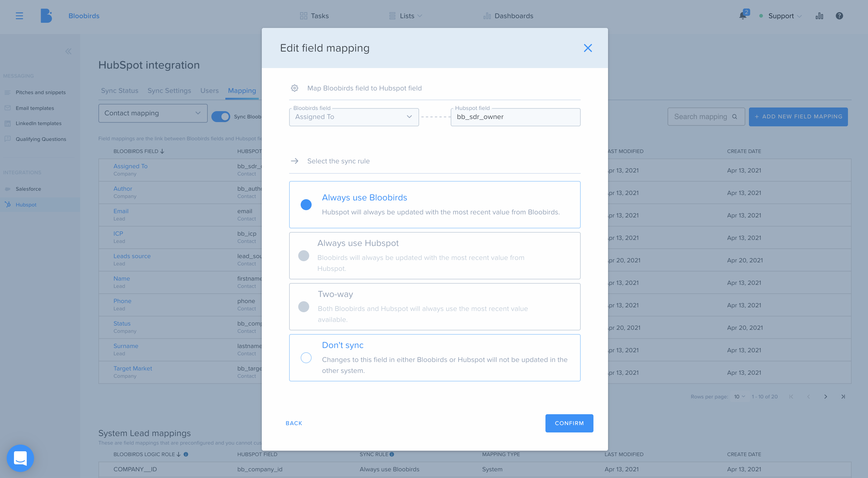Open the Phone mapping row
This screenshot has width=868, height=478.
(x=122, y=301)
